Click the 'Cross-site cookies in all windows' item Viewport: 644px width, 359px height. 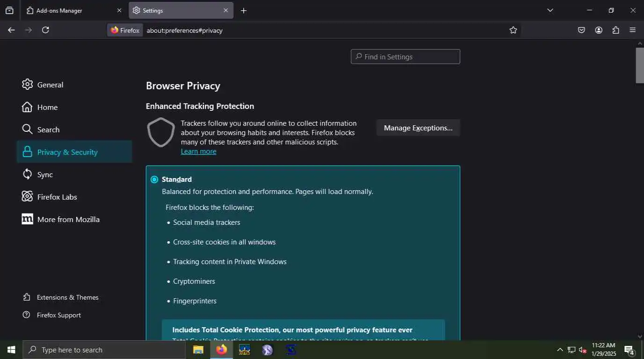224,242
